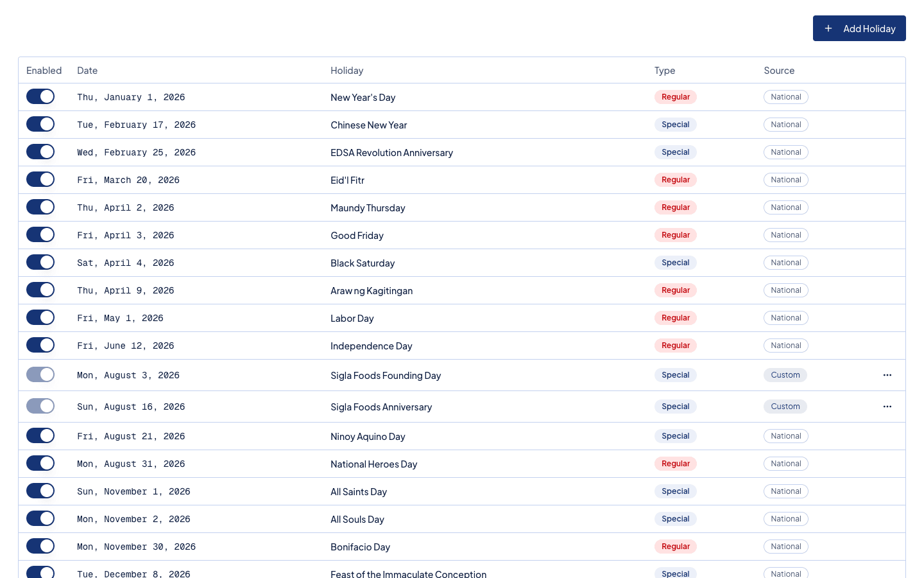Toggle the All Saints Day switch
The height and width of the screenshot is (578, 924).
[40, 491]
